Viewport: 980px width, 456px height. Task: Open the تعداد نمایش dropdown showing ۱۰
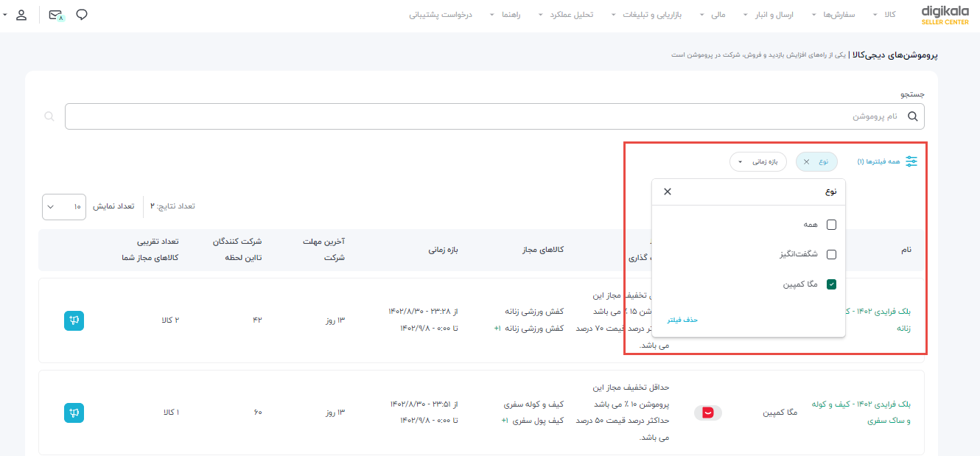[x=64, y=206]
